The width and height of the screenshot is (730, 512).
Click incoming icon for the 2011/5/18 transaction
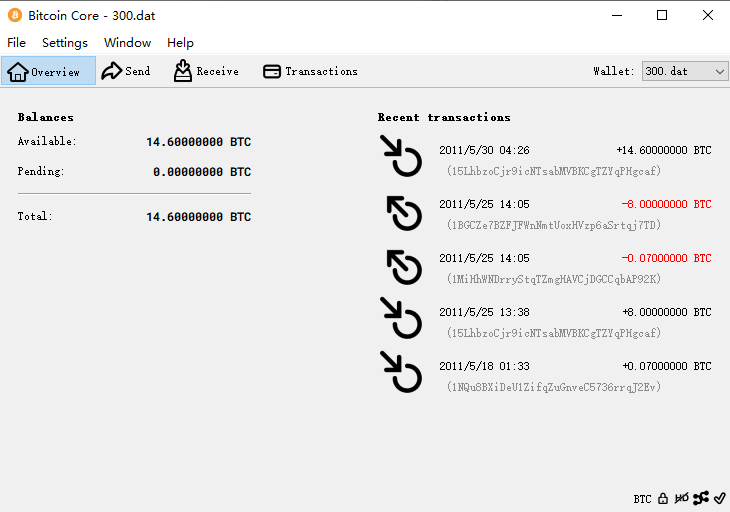[x=401, y=372]
